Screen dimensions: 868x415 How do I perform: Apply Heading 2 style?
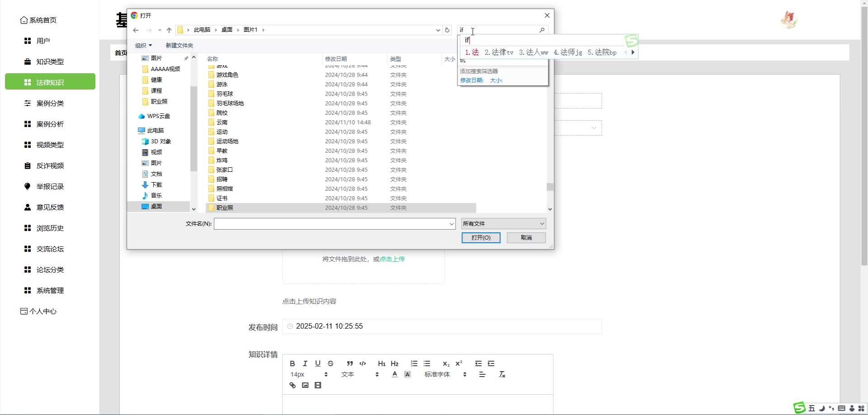tap(395, 363)
